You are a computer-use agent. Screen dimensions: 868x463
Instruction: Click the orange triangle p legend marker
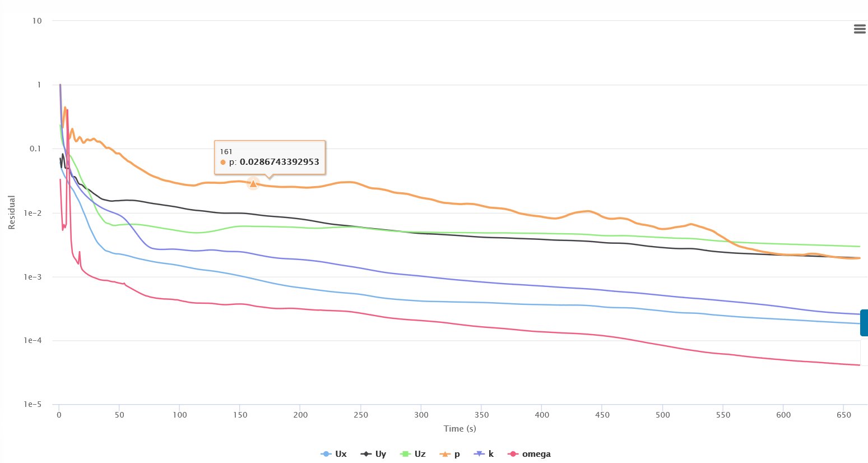tap(445, 454)
